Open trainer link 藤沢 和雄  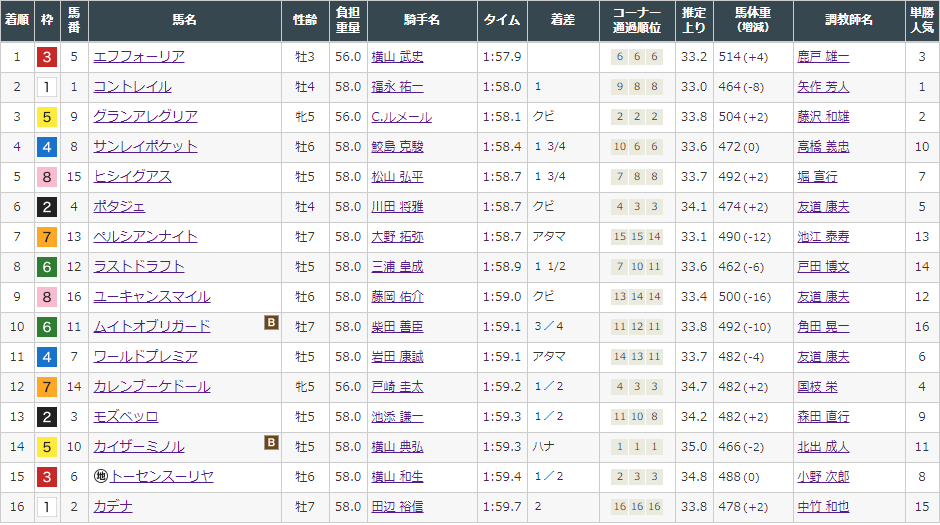(823, 116)
